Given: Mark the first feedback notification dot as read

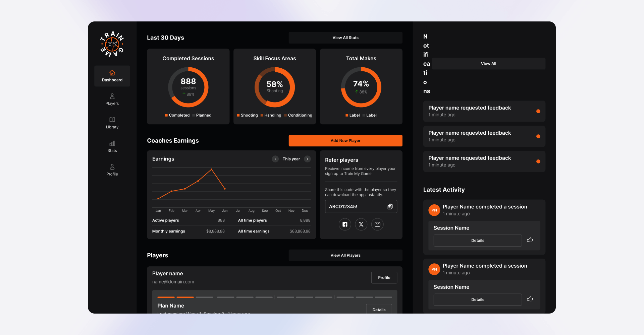Looking at the screenshot, I should click(x=539, y=111).
